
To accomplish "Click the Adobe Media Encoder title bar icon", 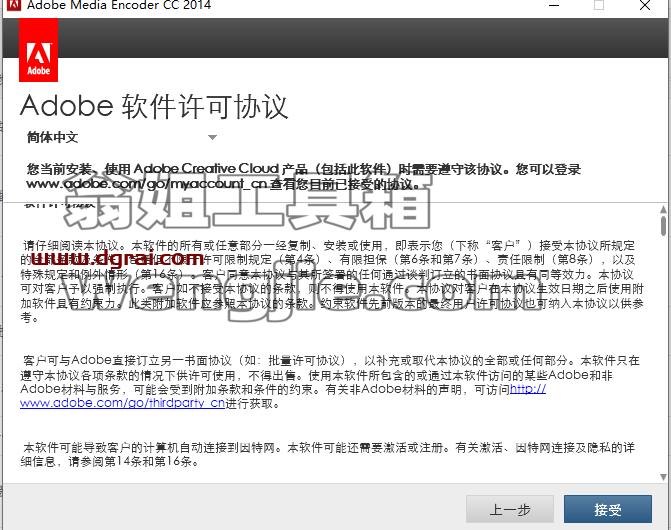I will tap(14, 5).
